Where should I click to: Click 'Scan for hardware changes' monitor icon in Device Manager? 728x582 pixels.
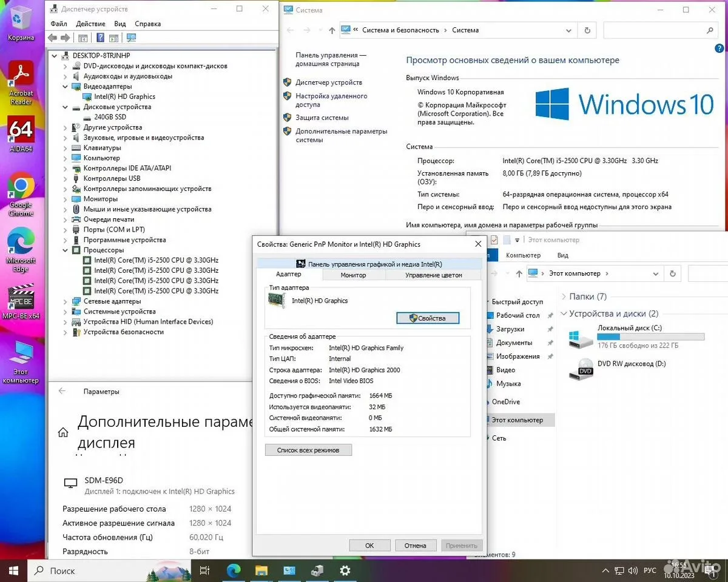click(131, 38)
